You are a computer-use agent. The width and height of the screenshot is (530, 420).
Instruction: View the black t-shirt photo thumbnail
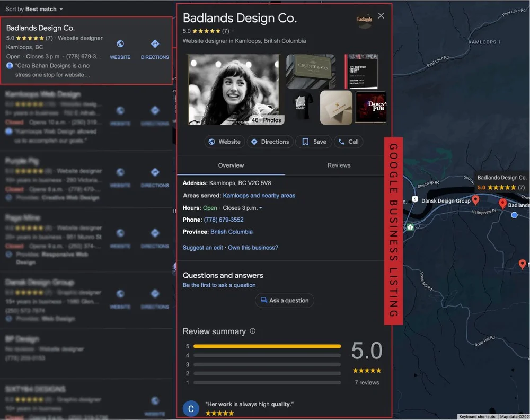(302, 108)
